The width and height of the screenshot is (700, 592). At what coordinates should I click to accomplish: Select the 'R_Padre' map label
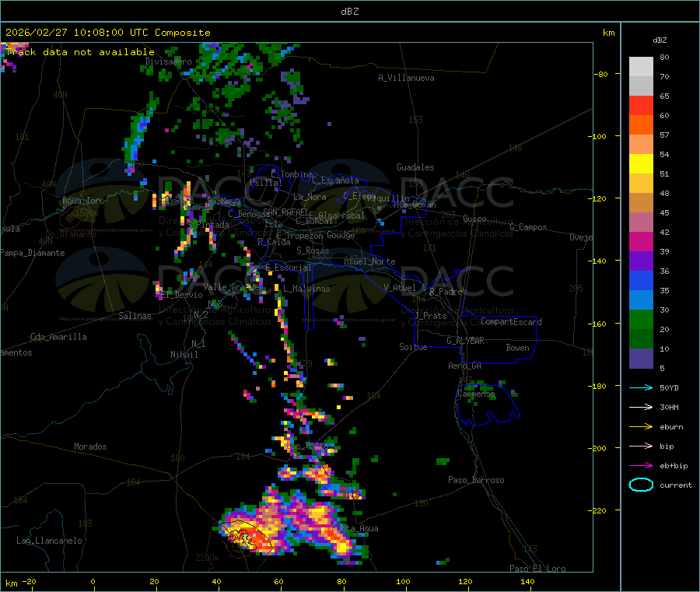446,292
